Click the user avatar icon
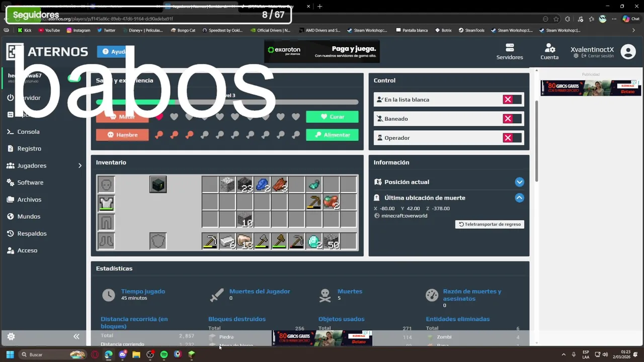The height and width of the screenshot is (362, 644). coord(628,51)
